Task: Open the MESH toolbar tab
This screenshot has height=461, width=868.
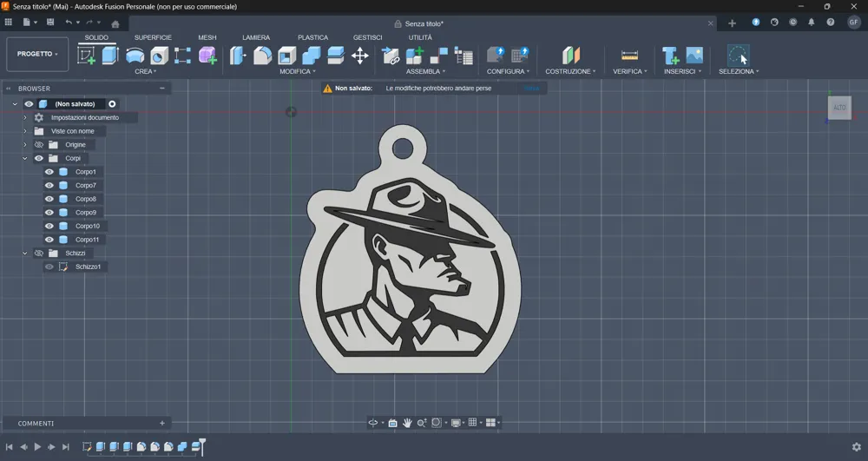Action: pos(207,37)
